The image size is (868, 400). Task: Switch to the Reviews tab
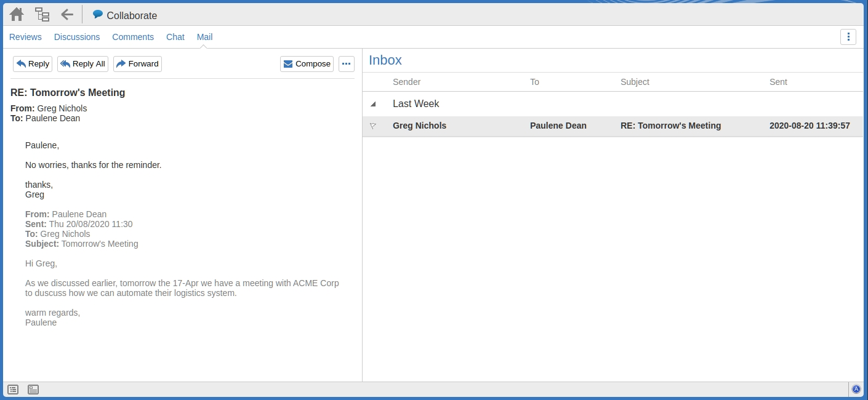[25, 37]
